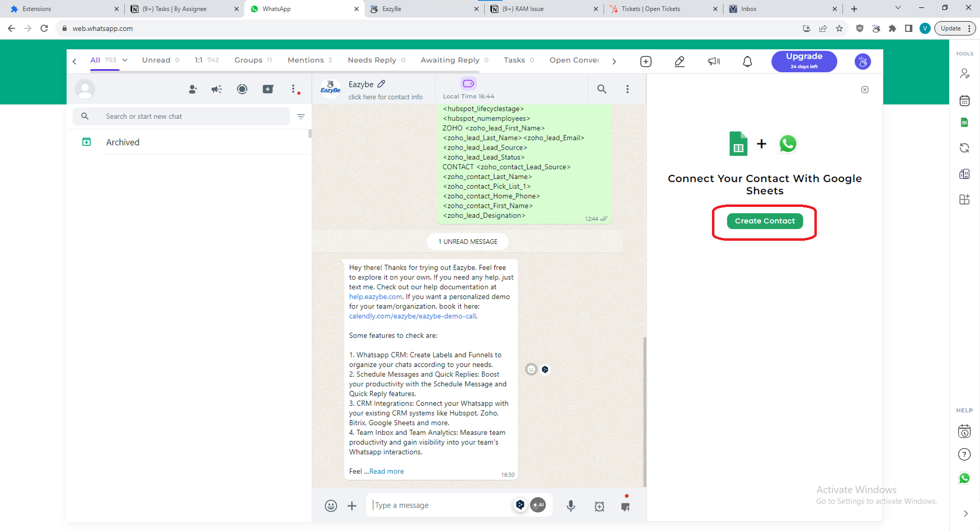Viewport: 980px width, 531px height.
Task: Open the calendar tool in right sidebar
Action: click(964, 101)
